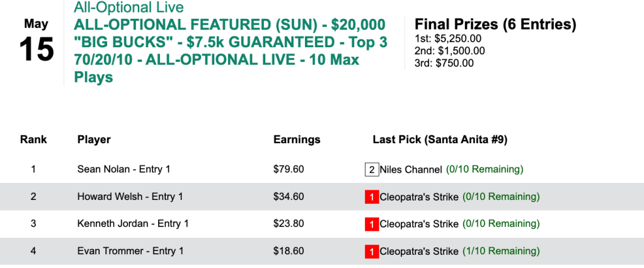The image size is (644, 268).
Task: Click the Last Pick (Santa Anita #9) header
Action: 440,139
